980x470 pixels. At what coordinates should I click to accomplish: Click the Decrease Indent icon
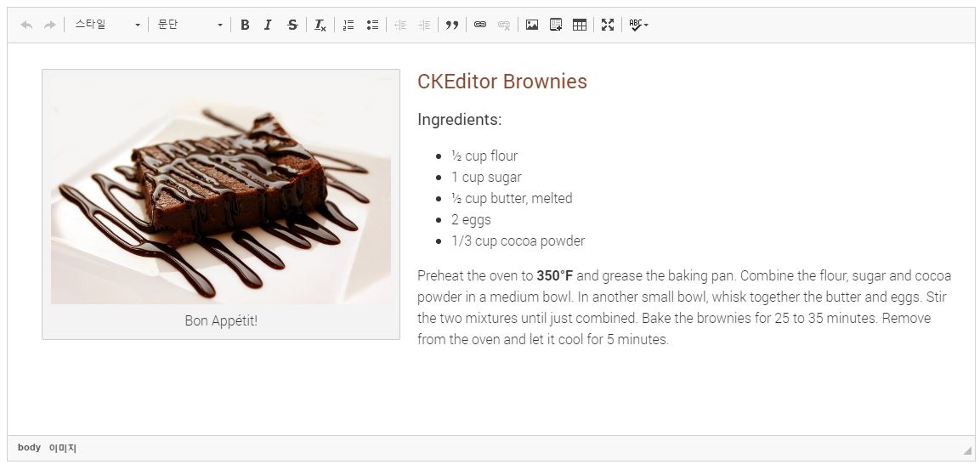[400, 25]
